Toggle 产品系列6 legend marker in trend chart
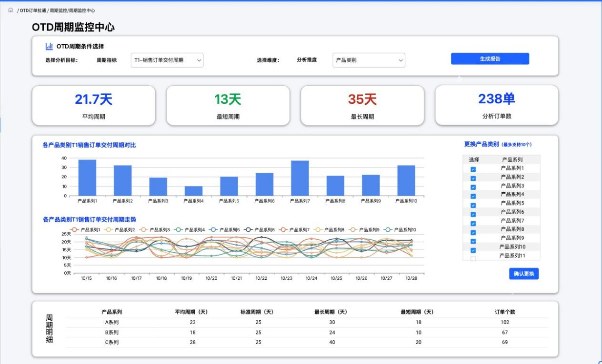 (248, 230)
